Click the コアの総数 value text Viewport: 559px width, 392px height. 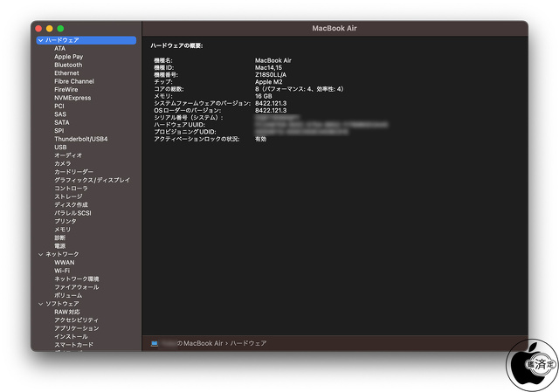[300, 89]
